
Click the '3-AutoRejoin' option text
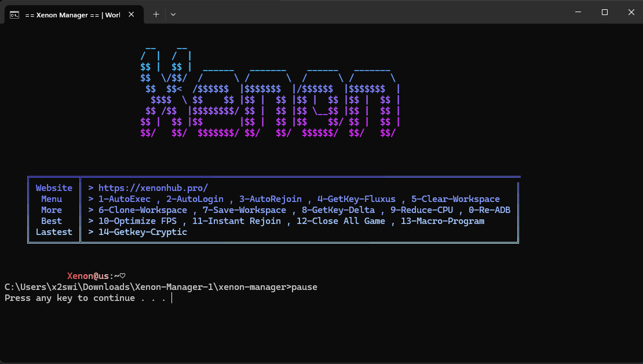tap(271, 199)
